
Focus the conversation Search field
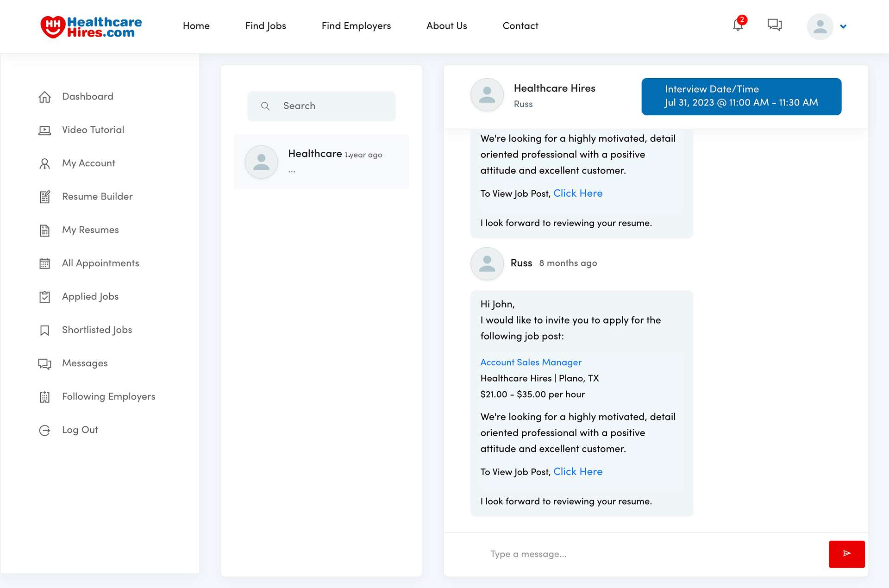coord(321,106)
